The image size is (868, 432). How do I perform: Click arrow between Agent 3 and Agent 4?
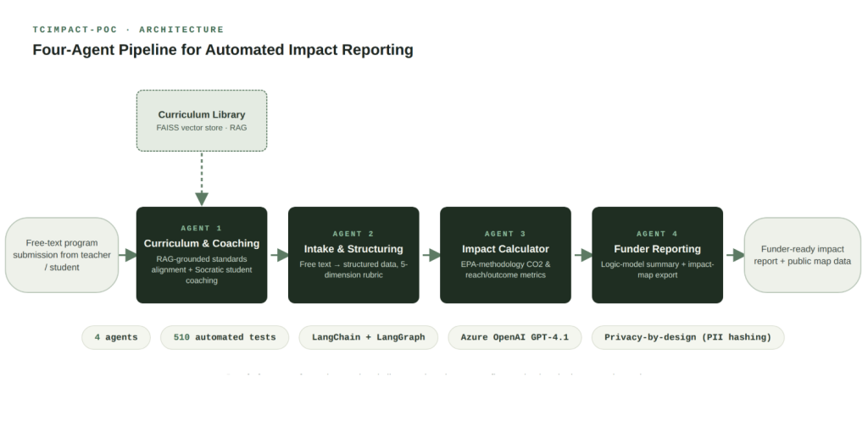(x=583, y=255)
